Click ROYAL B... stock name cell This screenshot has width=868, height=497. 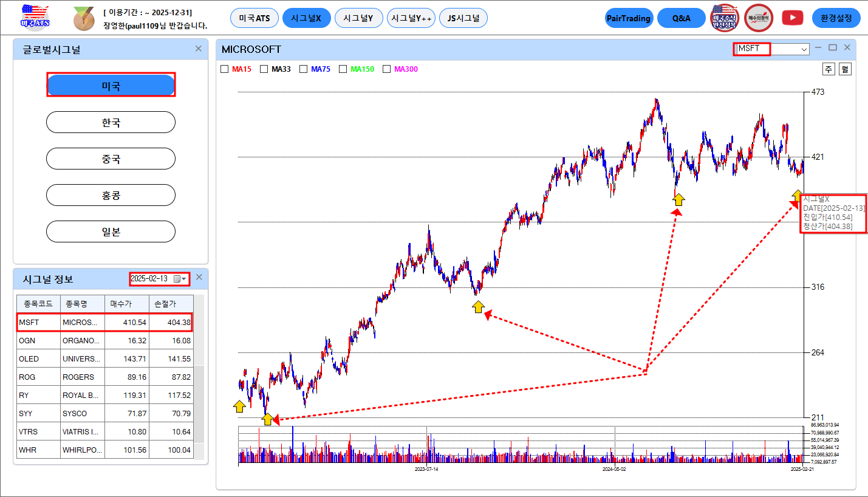coord(82,395)
